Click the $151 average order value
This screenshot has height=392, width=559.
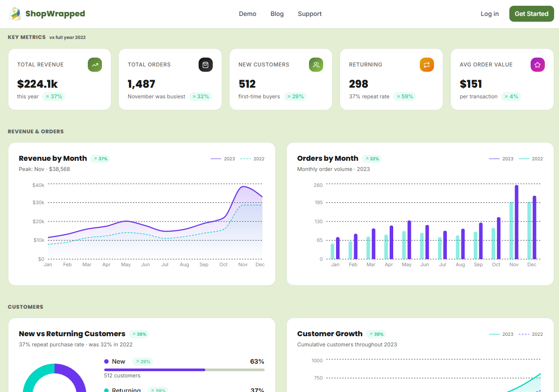(471, 84)
